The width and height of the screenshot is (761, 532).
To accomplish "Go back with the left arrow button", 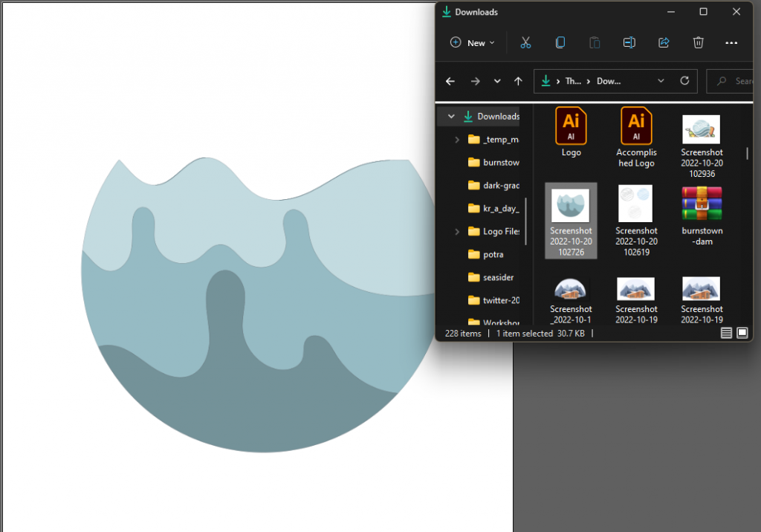I will point(450,81).
